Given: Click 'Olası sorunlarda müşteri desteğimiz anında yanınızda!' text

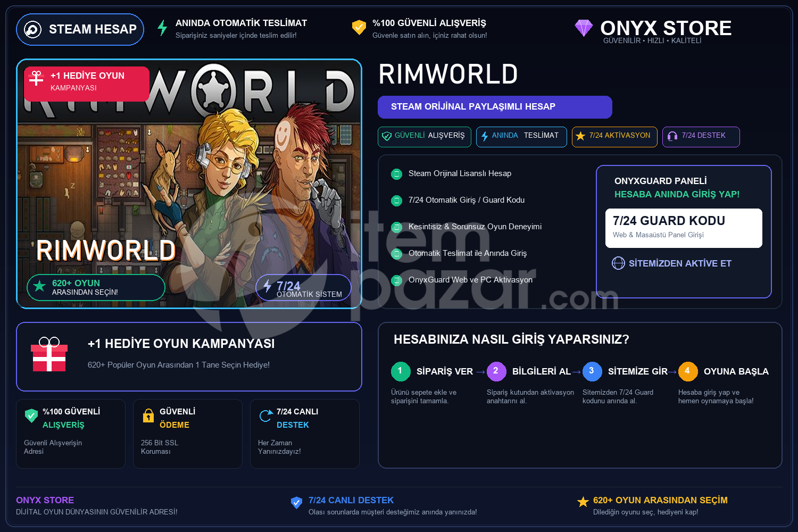Looking at the screenshot, I should click(x=393, y=512).
